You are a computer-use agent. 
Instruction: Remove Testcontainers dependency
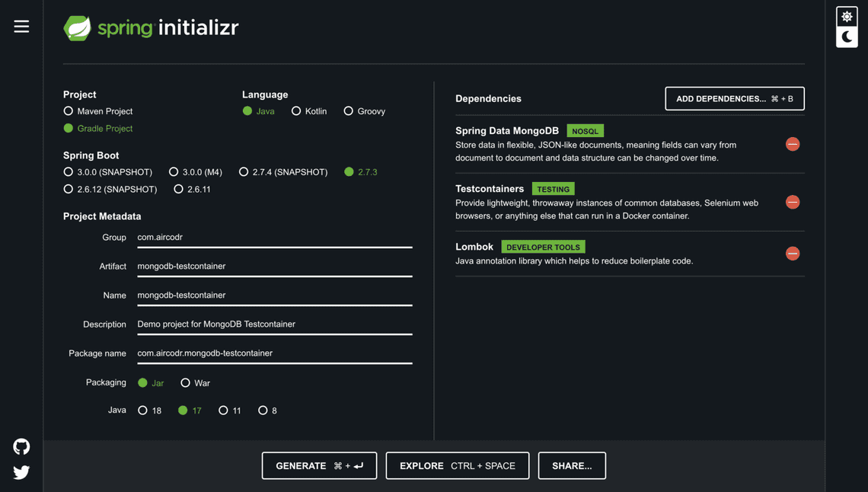tap(793, 202)
